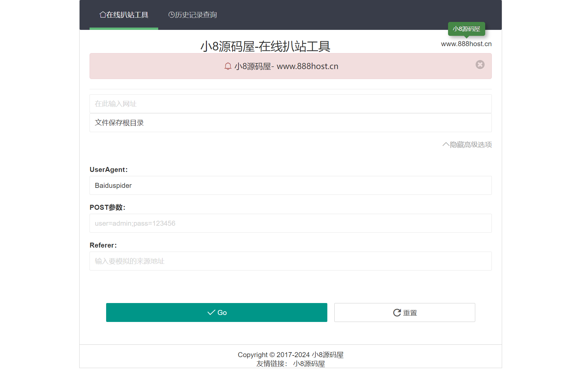Click the page title 小8源码屋-在线扒站工具
Viewport: 588px width, 387px height.
265,46
